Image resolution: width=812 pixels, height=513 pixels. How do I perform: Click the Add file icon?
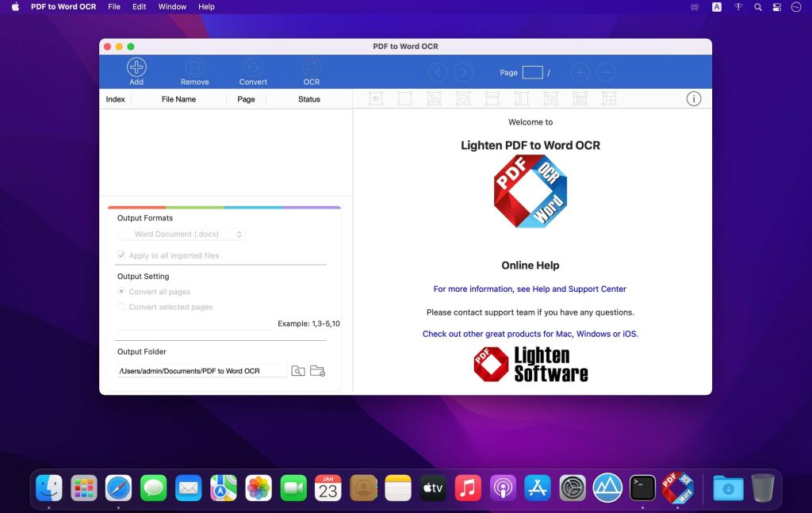136,67
